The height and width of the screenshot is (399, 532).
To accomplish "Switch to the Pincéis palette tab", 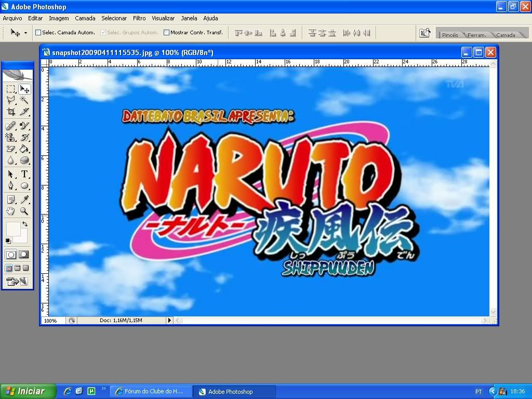I will point(449,35).
